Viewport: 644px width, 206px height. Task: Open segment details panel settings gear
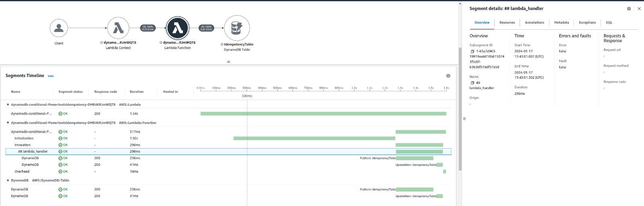coord(629,9)
